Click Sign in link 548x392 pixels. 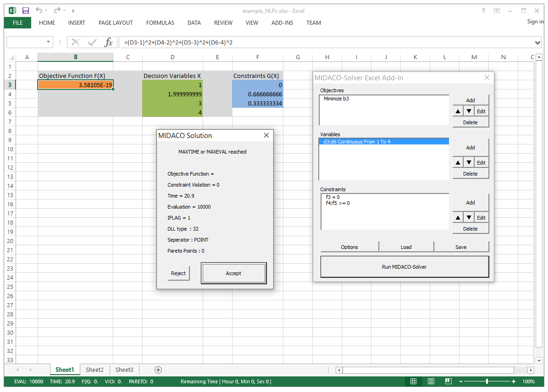pyautogui.click(x=535, y=22)
